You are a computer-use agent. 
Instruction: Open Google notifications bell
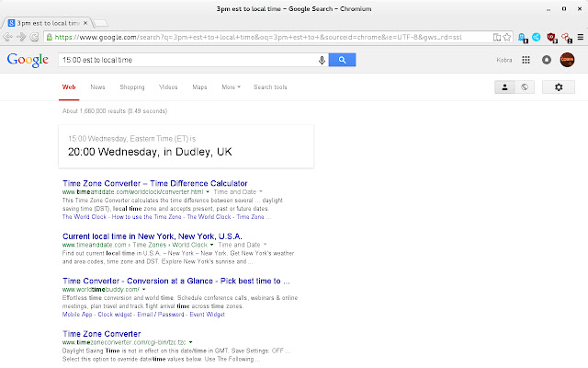547,60
